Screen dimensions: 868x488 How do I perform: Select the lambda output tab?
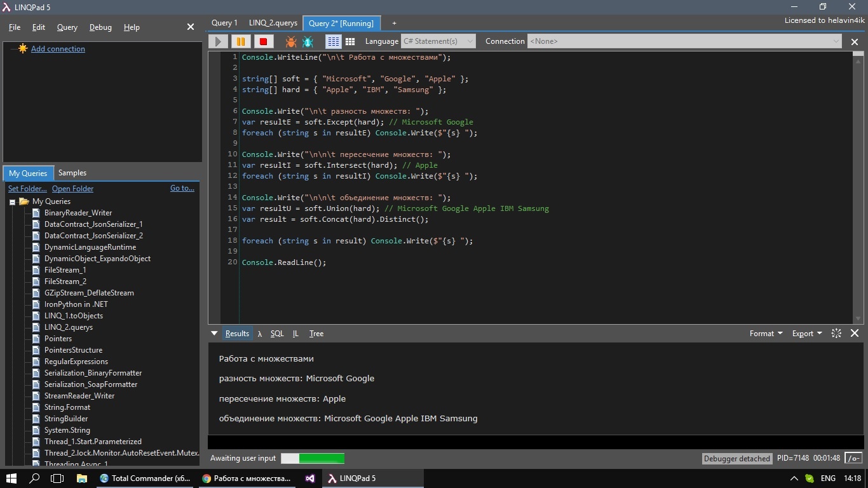(x=260, y=334)
